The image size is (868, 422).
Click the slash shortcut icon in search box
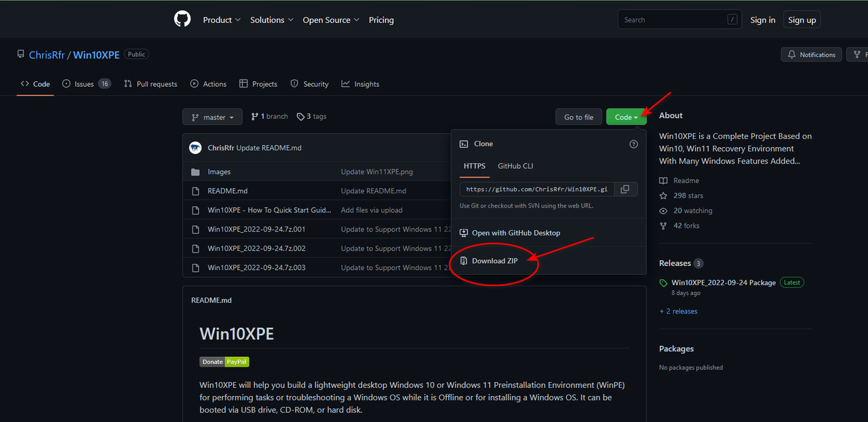tap(732, 20)
